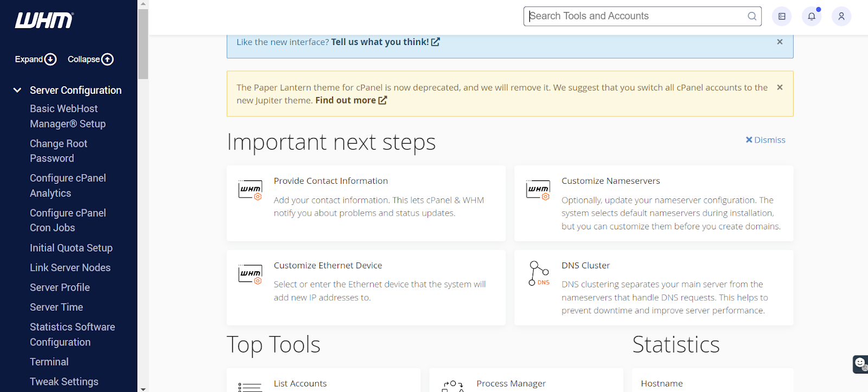Open notifications bell icon

[812, 16]
